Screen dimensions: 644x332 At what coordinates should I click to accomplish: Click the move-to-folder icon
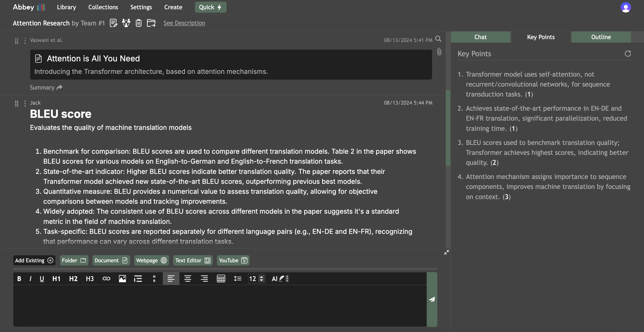pos(151,23)
